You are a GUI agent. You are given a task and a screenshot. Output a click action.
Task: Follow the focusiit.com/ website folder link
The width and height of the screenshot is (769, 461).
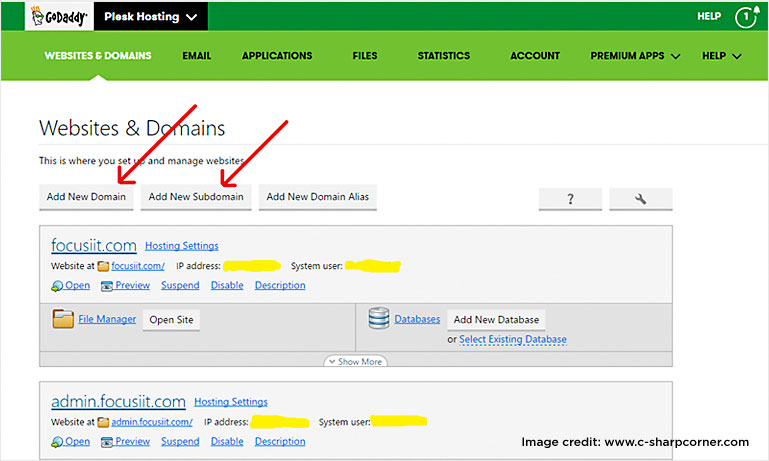pos(138,266)
